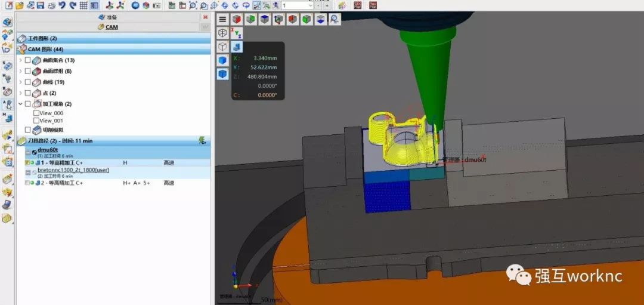This screenshot has width=644, height=305.
Task: Undo with the curved left arrow
Action: (63, 5)
